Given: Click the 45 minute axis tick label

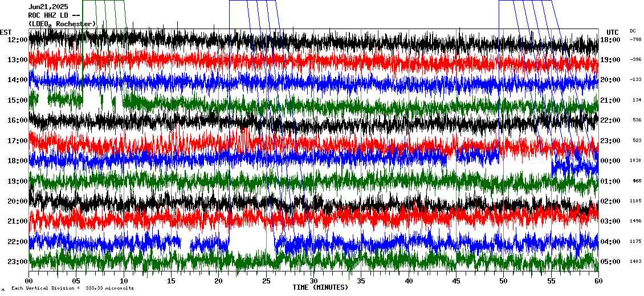Looking at the screenshot, I should click(456, 281).
